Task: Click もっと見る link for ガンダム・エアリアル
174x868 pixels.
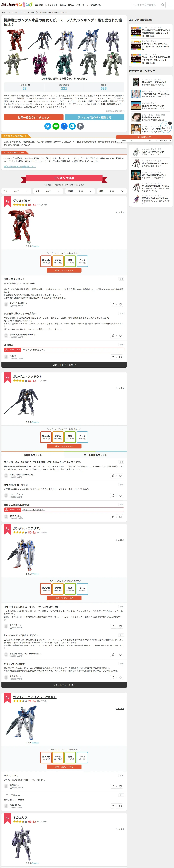Action: 120,540
